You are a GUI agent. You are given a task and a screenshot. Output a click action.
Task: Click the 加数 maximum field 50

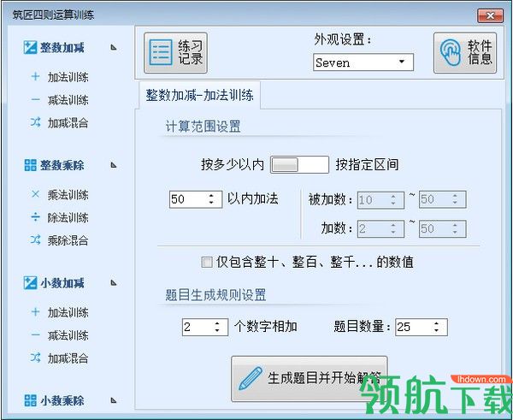tap(442, 228)
